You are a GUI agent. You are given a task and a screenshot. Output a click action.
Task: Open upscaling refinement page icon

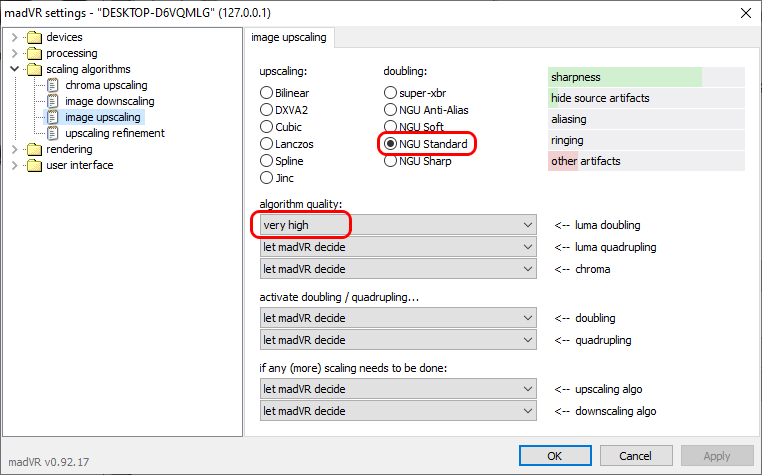coord(54,133)
